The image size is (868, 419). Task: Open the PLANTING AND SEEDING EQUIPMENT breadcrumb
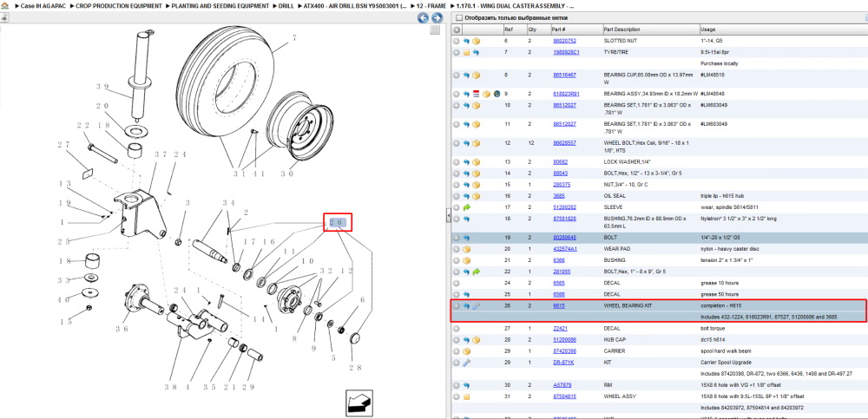220,5
